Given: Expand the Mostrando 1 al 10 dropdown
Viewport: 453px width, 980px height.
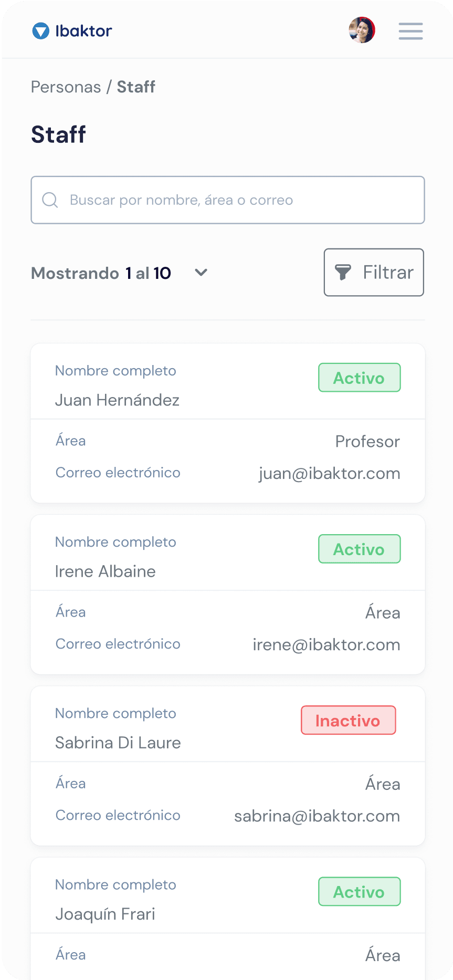Looking at the screenshot, I should pyautogui.click(x=201, y=273).
